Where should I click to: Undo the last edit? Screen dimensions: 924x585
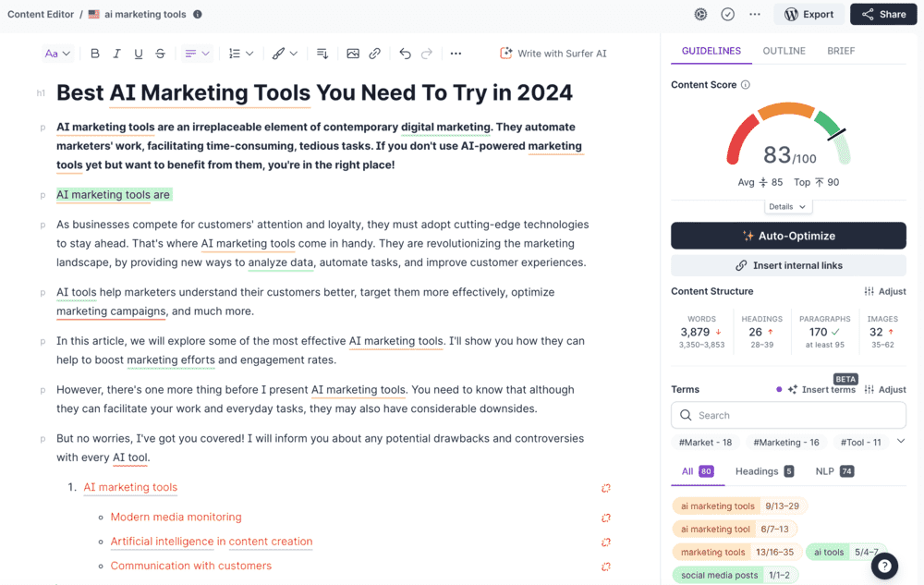[x=405, y=54]
